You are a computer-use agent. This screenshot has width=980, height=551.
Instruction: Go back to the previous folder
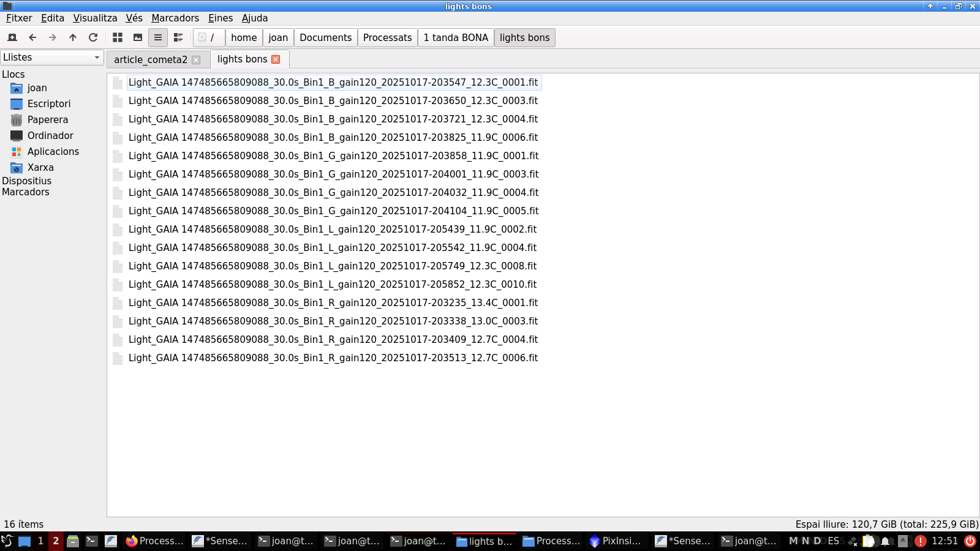click(32, 37)
